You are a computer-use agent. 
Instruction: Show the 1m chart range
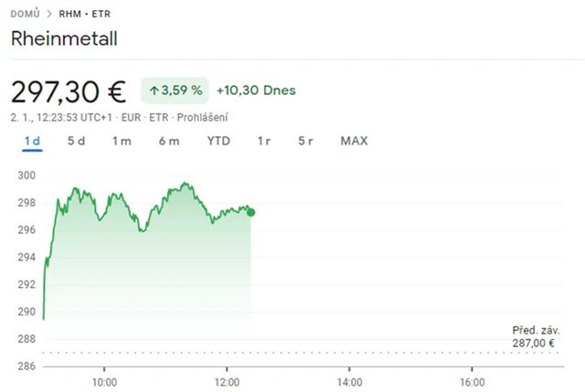pyautogui.click(x=122, y=141)
